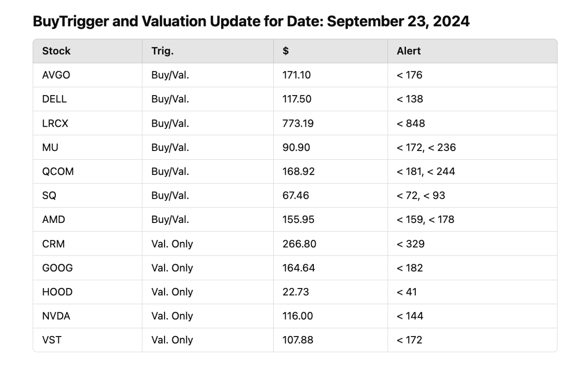Select the DELL price cell 117.50
588x373 pixels.
296,99
